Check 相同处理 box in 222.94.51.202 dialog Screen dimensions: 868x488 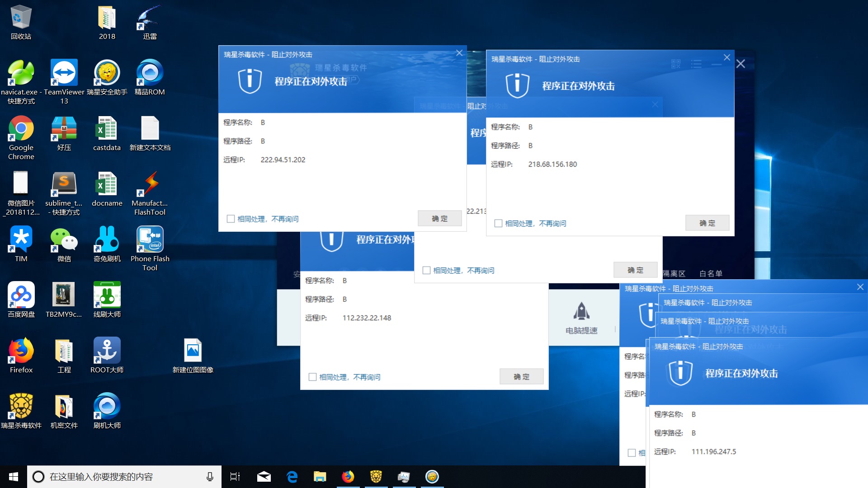pyautogui.click(x=231, y=219)
